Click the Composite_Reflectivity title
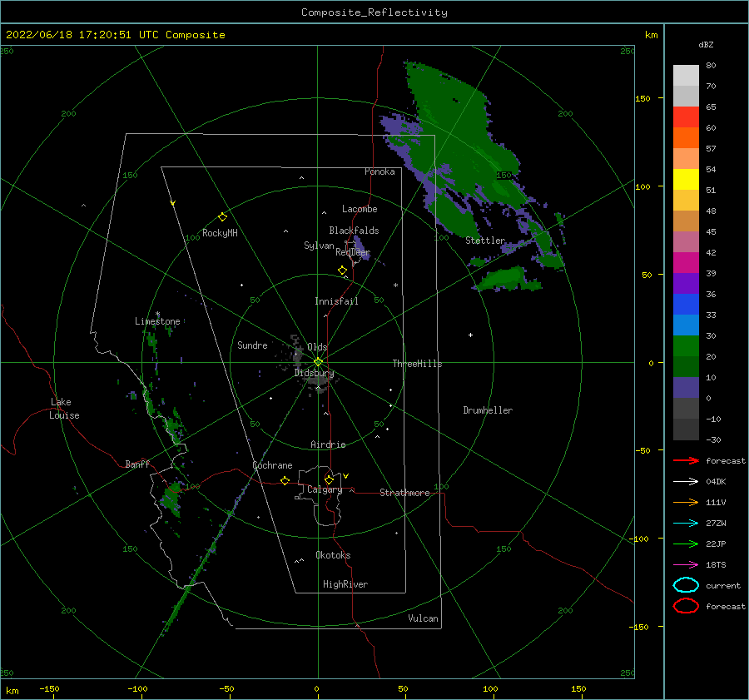 (x=374, y=12)
